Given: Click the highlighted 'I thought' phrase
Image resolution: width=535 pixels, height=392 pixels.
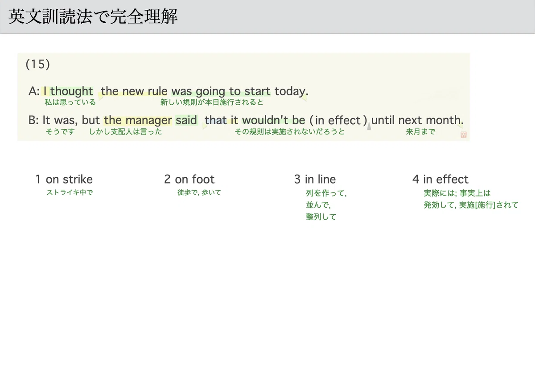Looking at the screenshot, I should coord(68,91).
